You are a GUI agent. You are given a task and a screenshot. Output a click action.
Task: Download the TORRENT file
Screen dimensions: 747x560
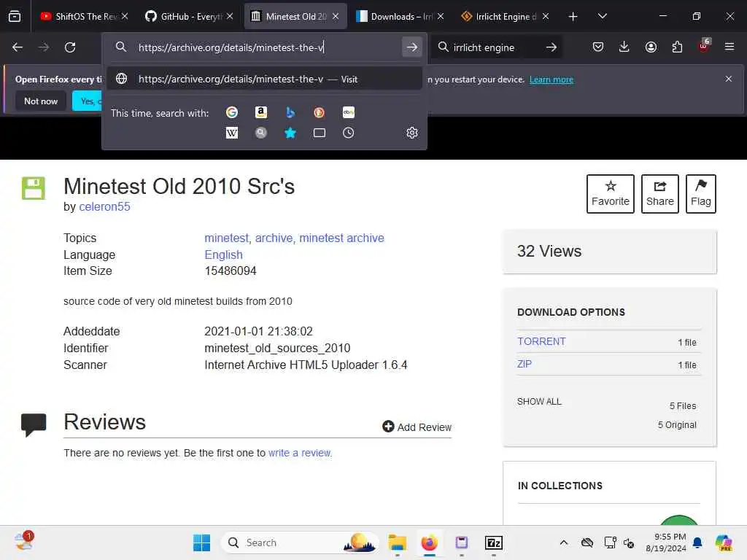coord(542,341)
